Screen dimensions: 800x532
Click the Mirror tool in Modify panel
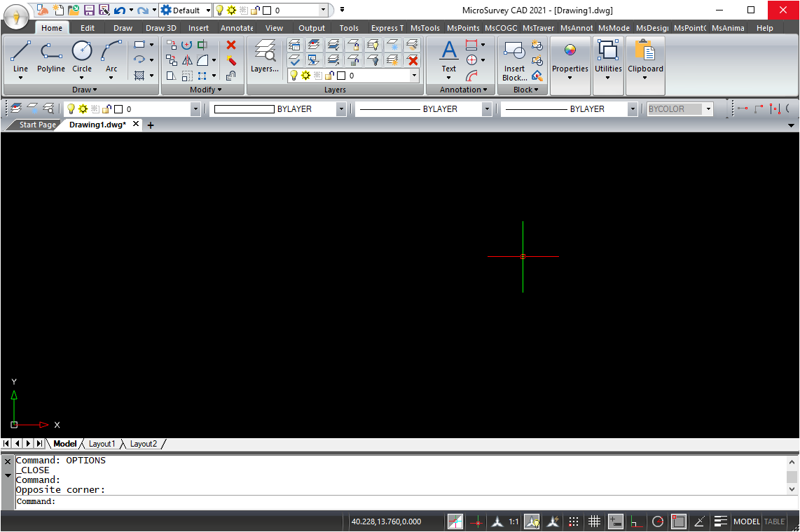pyautogui.click(x=187, y=61)
